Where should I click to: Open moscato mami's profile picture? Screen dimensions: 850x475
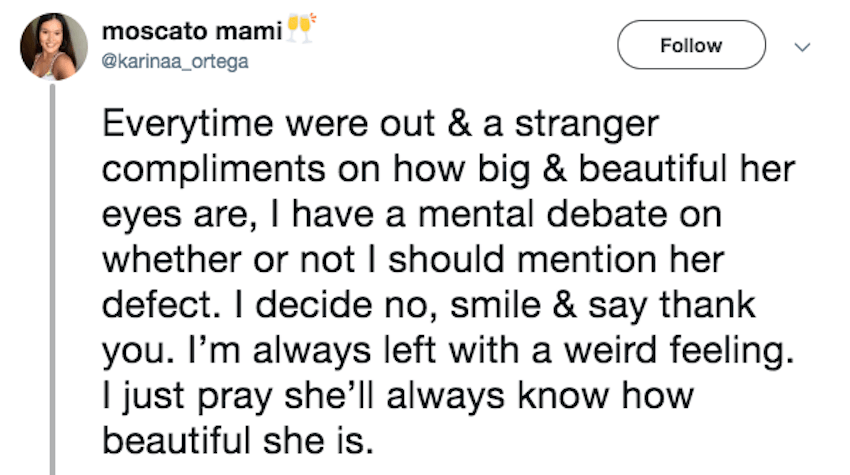[54, 47]
